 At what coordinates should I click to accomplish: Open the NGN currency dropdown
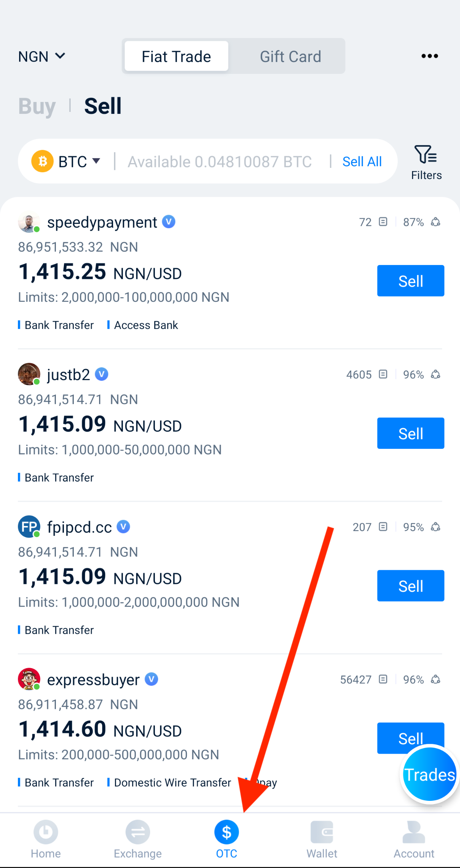[x=42, y=56]
